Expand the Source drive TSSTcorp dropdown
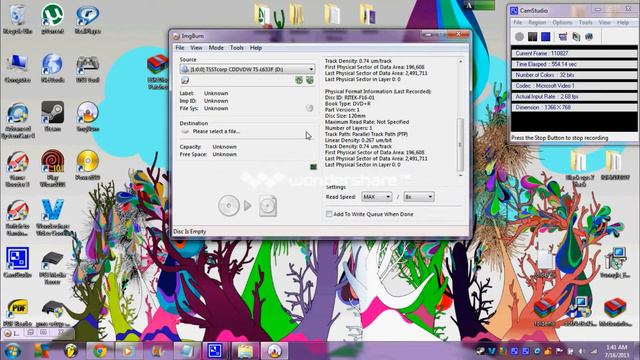Viewport: 640px width, 360px height. point(247,69)
